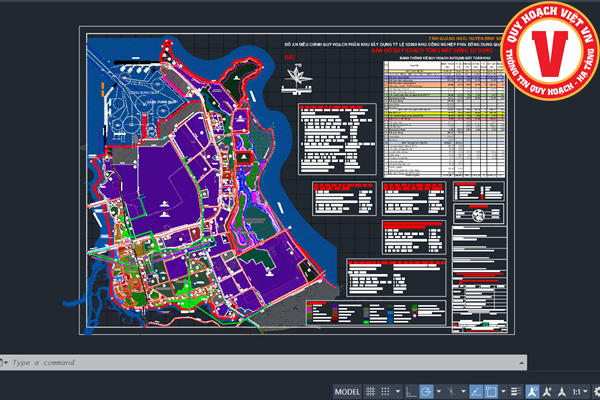This screenshot has width=600, height=400.
Task: Switch to MODEL space tab
Action: (348, 391)
